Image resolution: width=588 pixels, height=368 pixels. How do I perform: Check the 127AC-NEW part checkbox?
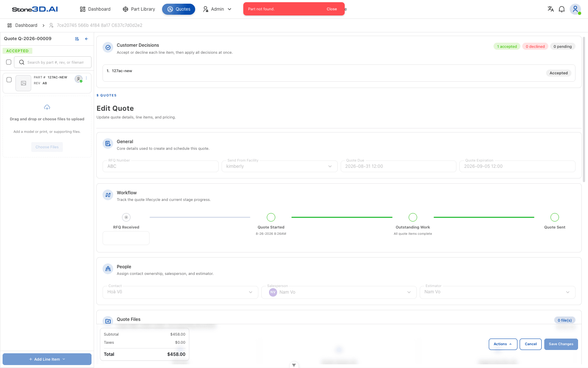(9, 79)
